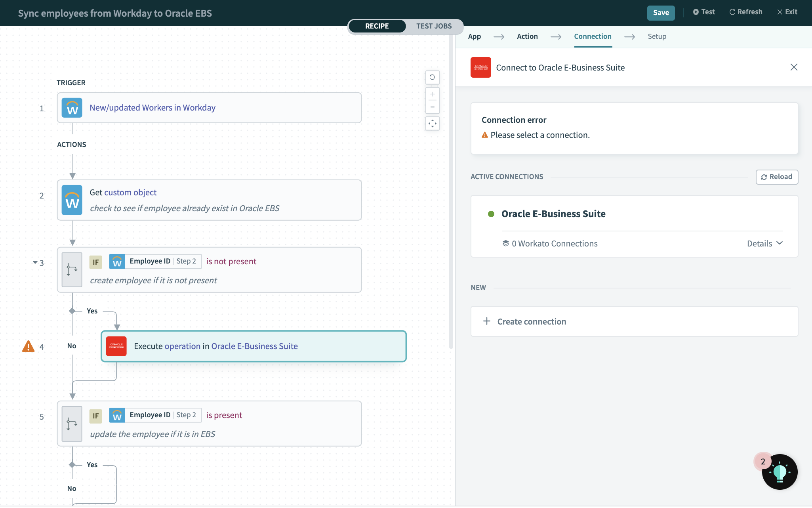
Task: Click the Oracle EBS logo in step 4
Action: pyautogui.click(x=116, y=346)
